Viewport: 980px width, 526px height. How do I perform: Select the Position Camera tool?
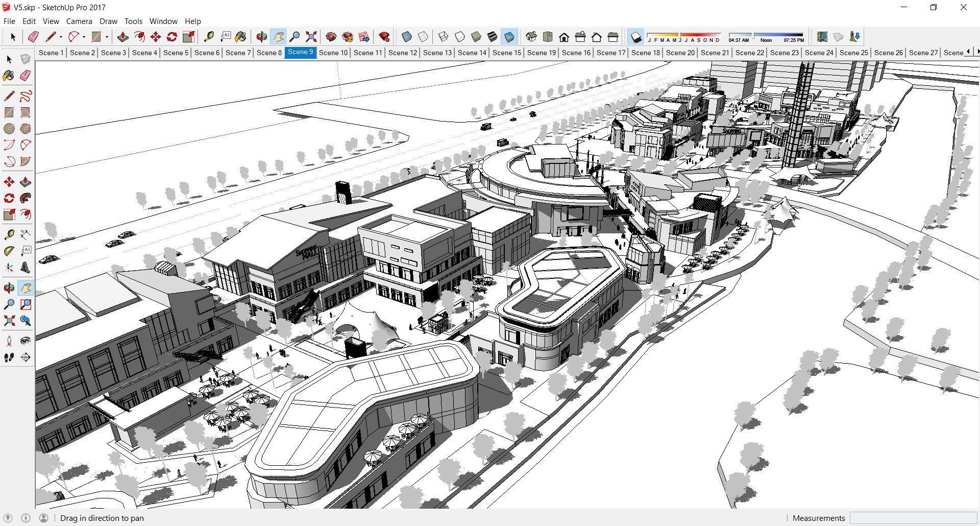(x=9, y=341)
